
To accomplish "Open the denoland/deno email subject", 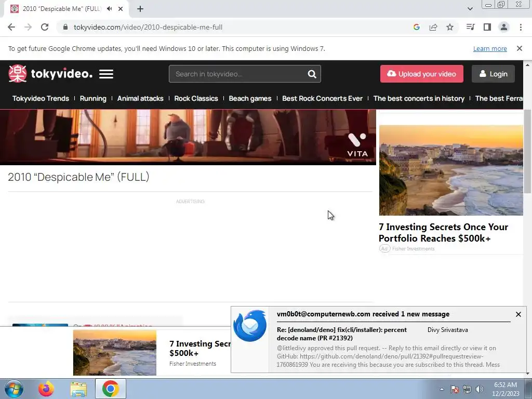I will click(x=342, y=334).
